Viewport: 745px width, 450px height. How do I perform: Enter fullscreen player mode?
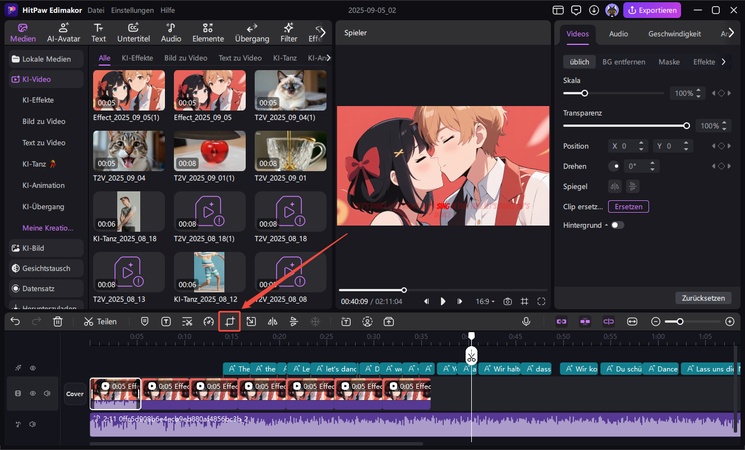click(x=541, y=301)
